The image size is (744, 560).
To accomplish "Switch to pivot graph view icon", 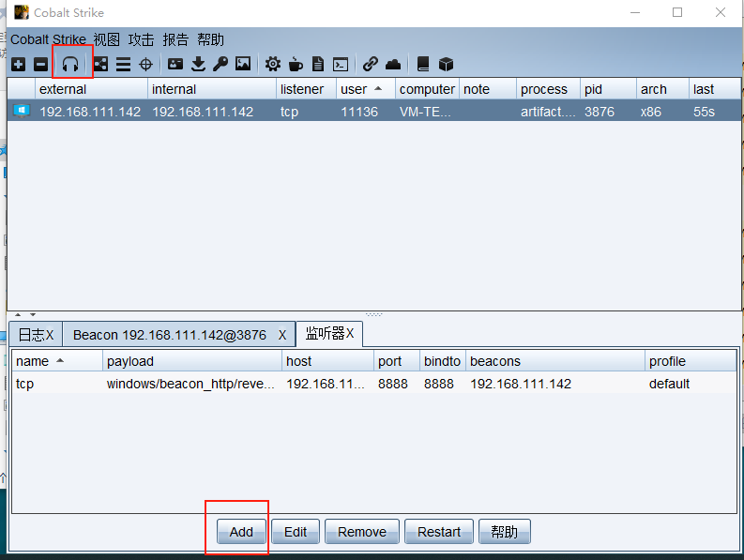I will [100, 64].
